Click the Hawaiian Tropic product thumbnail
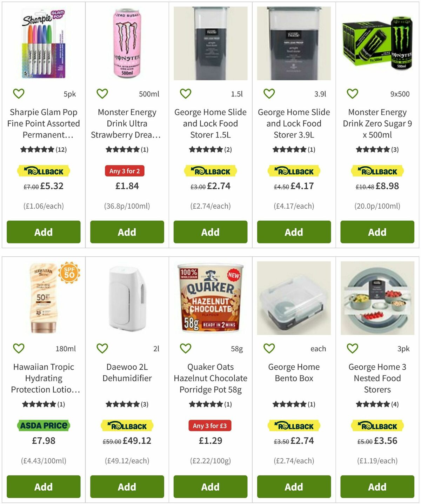Viewport: 421px width, 504px height. (43, 300)
